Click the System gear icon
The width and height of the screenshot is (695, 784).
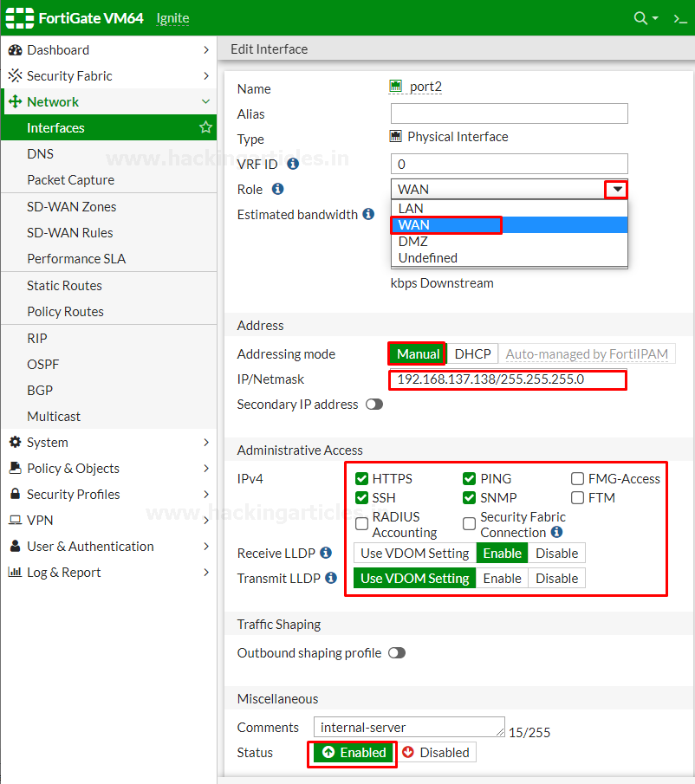coord(16,442)
